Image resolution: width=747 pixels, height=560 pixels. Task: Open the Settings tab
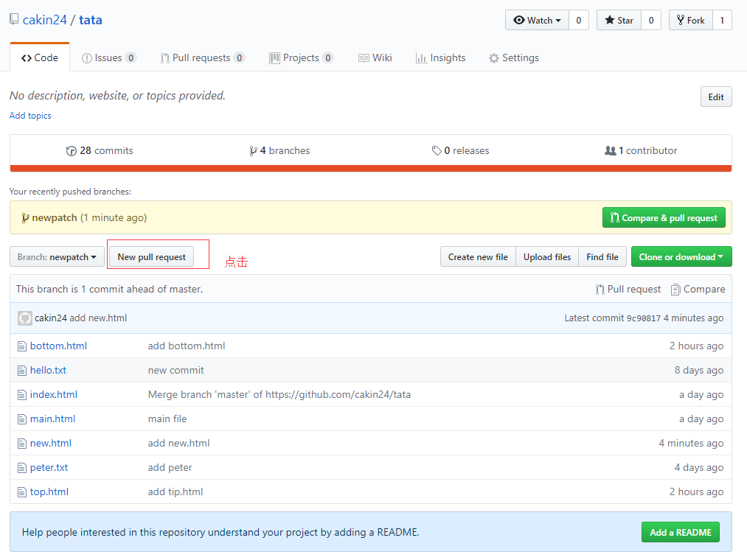513,57
